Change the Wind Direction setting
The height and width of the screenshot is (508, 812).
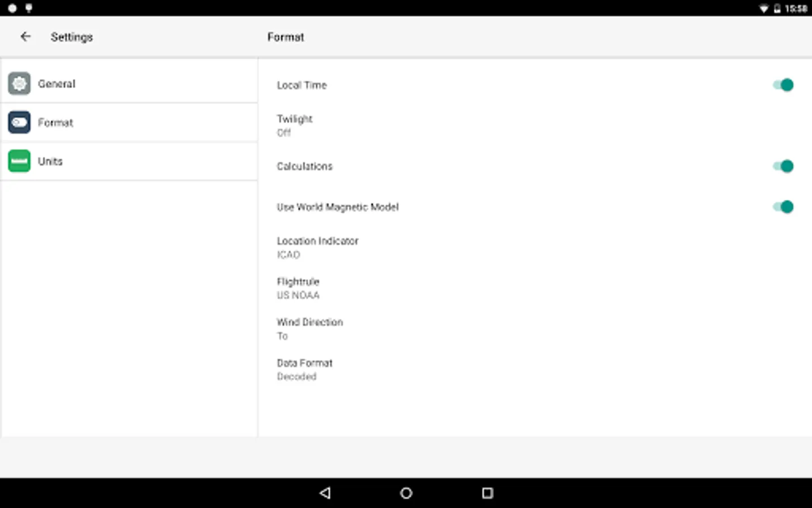[535, 329]
